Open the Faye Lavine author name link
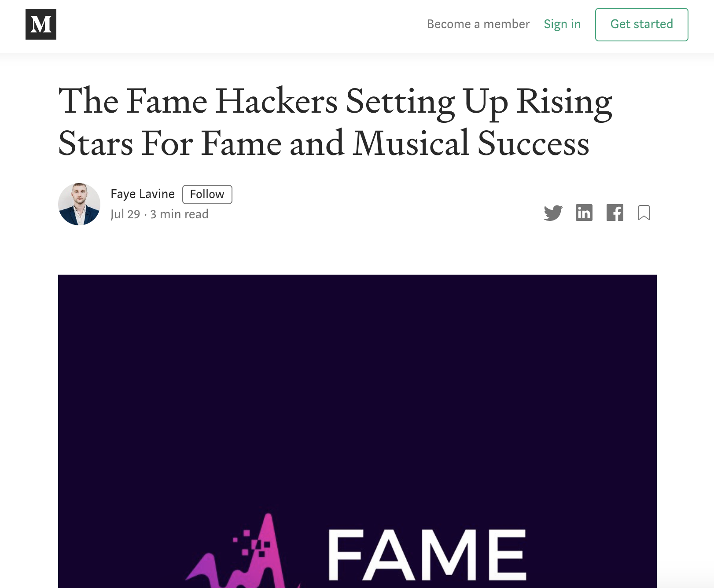The width and height of the screenshot is (714, 588). pyautogui.click(x=143, y=194)
